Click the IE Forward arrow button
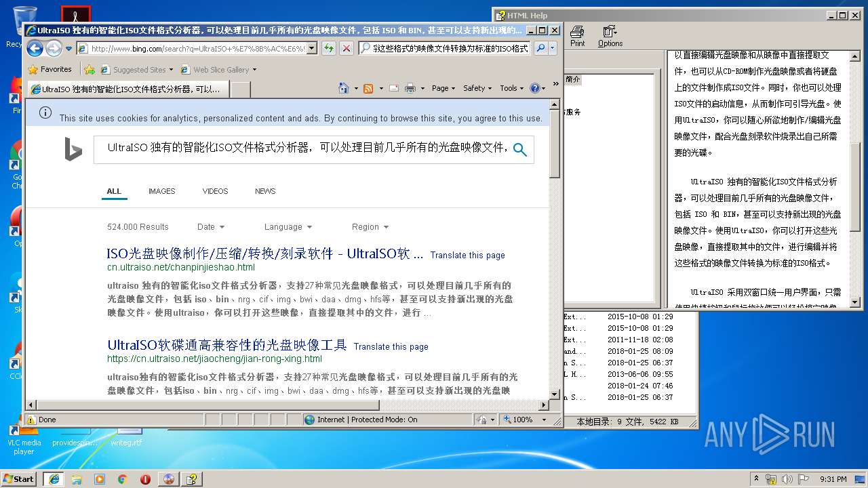The width and height of the screenshot is (868, 488). [x=54, y=48]
